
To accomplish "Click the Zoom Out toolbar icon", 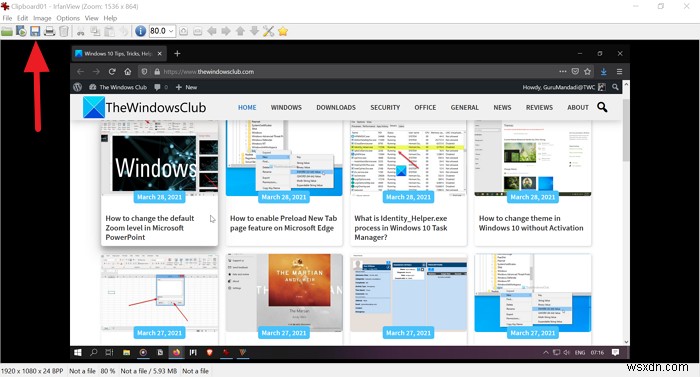I will pyautogui.click(x=198, y=31).
